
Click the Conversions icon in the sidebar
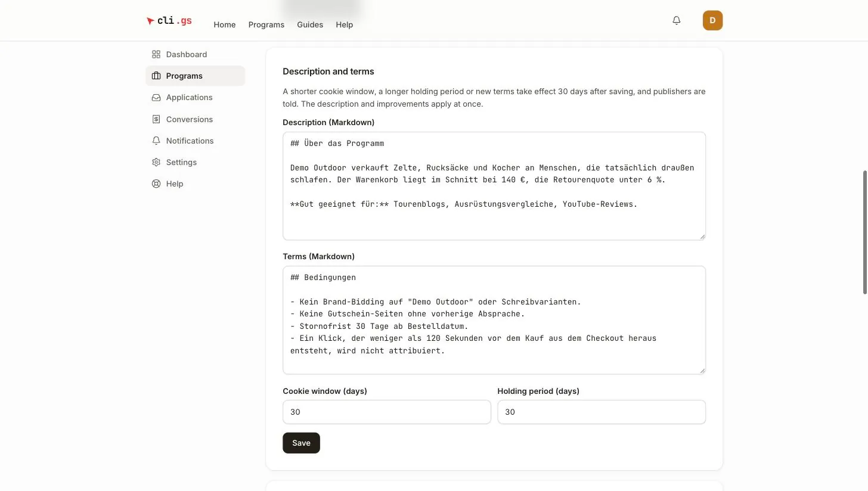pyautogui.click(x=156, y=119)
